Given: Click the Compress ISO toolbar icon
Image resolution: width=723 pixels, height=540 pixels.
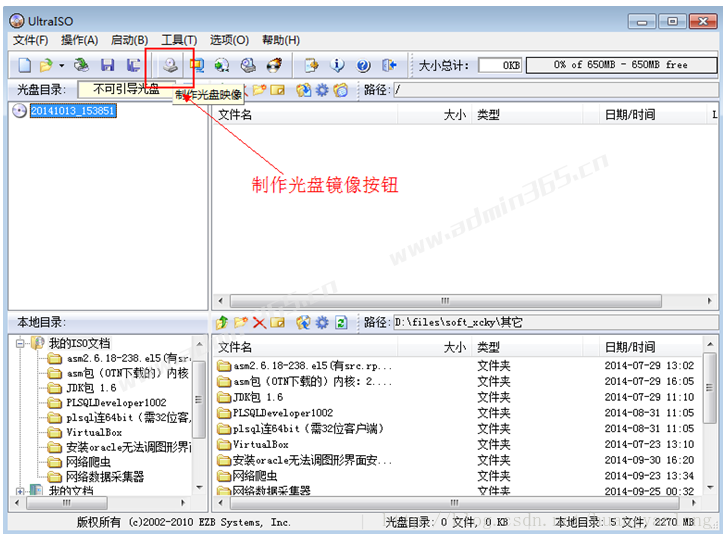Looking at the screenshot, I should click(x=197, y=65).
